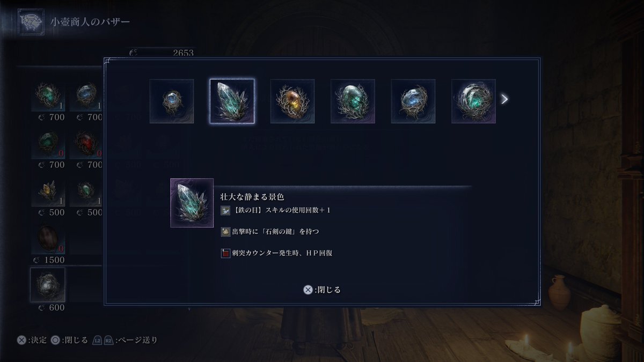Click the 小壺商人のバザー header icon
644x362 pixels.
point(31,22)
